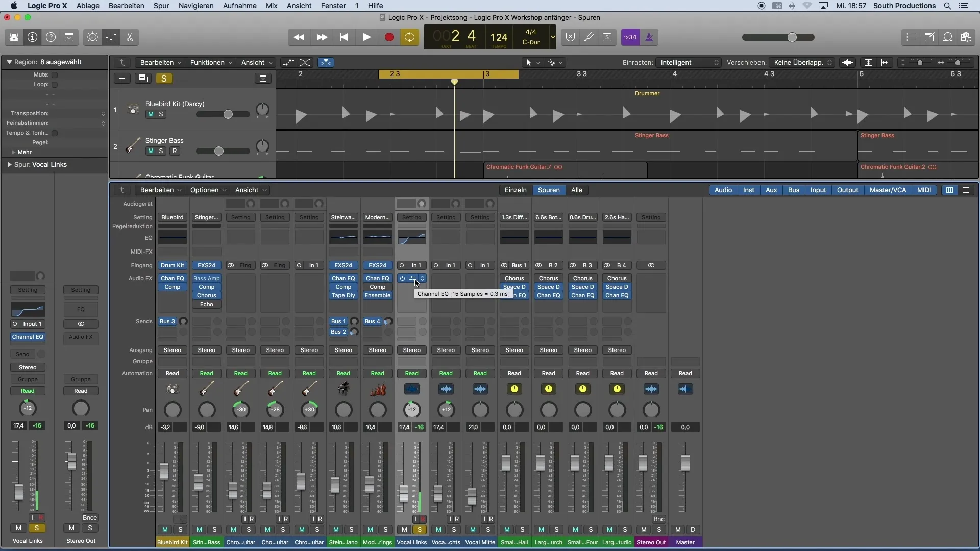The height and width of the screenshot is (551, 980).
Task: Click the Steinway piano icon in mixer
Action: [344, 389]
